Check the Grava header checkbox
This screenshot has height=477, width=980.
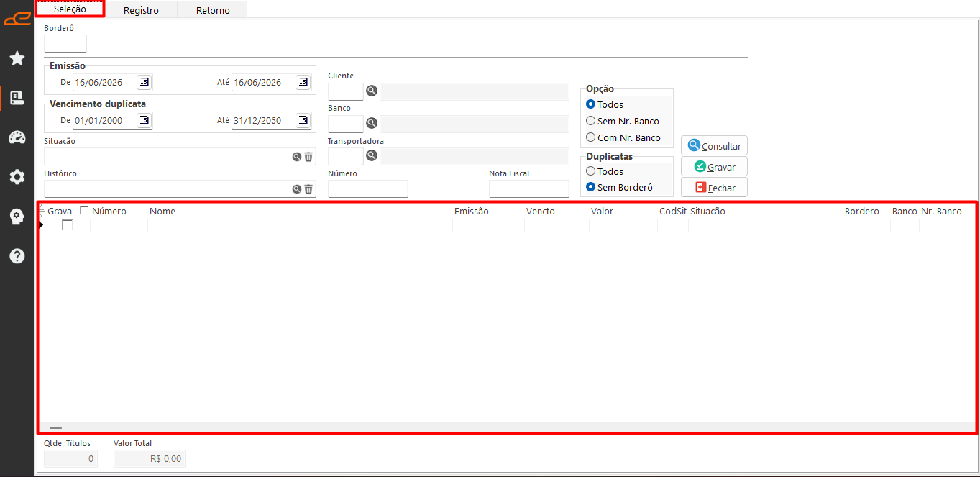click(x=84, y=211)
